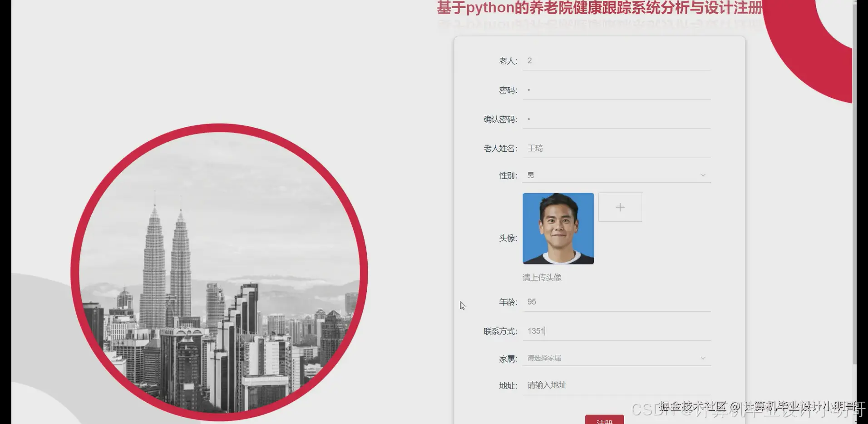
Task: Click the 年龄 age field showing 95
Action: tap(590, 301)
